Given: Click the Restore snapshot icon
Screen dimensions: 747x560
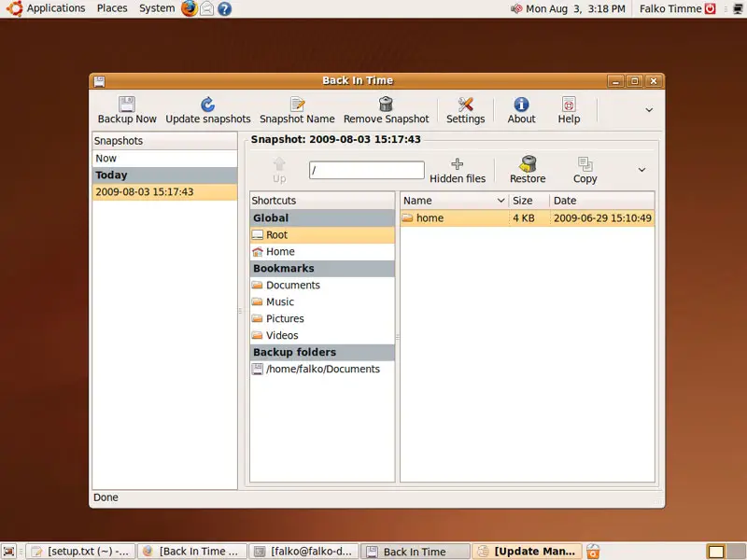Looking at the screenshot, I should click(528, 164).
